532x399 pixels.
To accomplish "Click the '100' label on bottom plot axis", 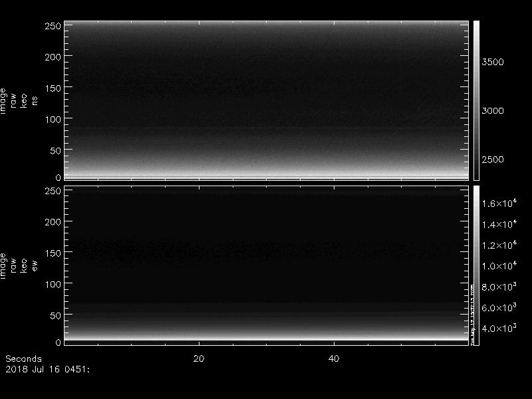I will pyautogui.click(x=53, y=285).
